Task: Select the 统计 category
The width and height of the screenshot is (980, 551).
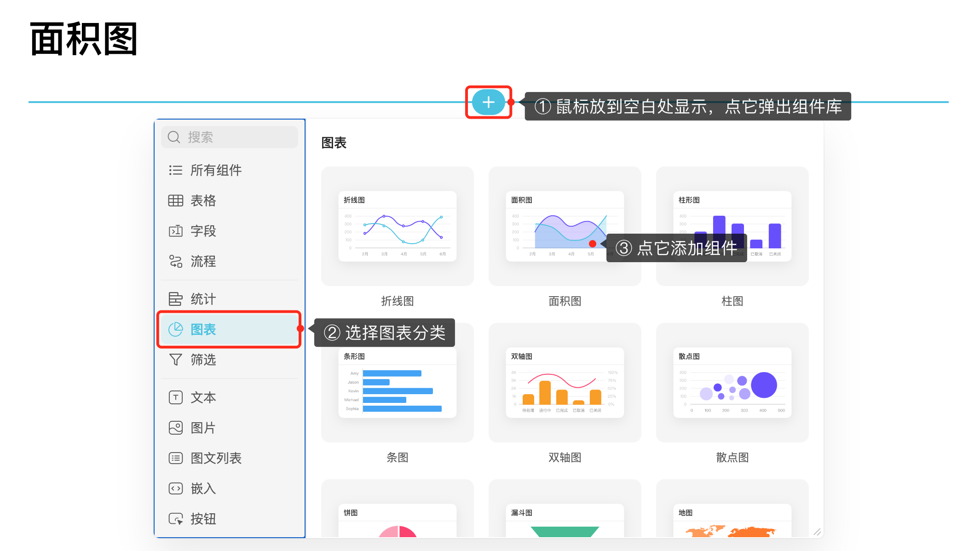Action: (x=230, y=299)
